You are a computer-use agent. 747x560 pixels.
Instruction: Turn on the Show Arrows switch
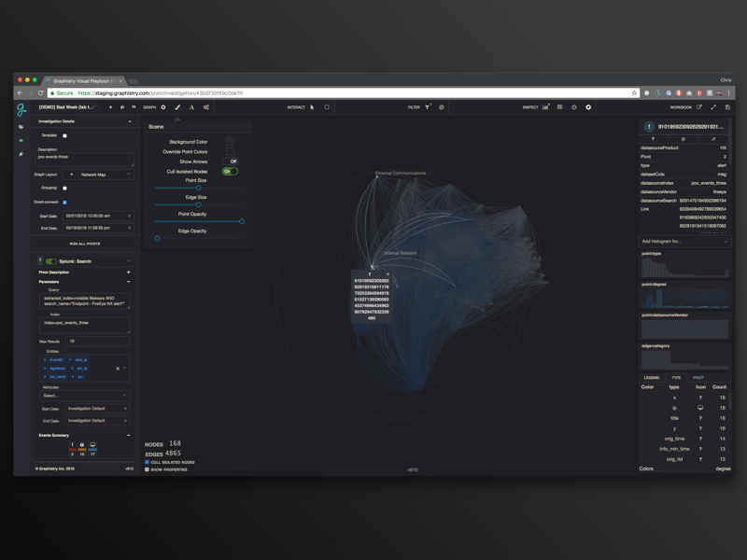(230, 160)
